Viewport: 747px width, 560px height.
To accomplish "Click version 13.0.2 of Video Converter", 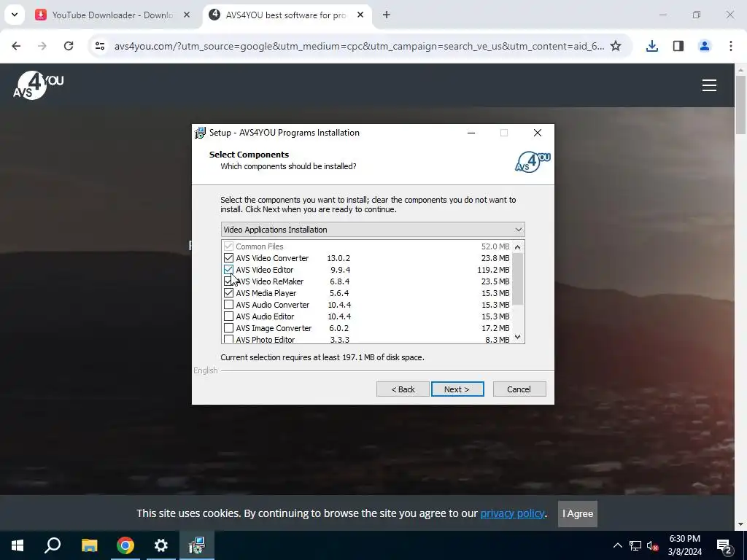I will pos(338,258).
